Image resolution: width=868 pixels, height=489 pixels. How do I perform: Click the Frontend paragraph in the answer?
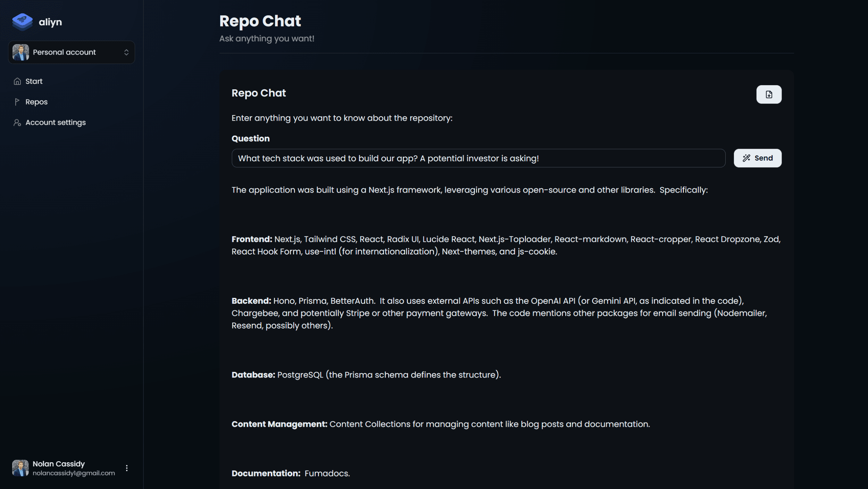click(506, 245)
